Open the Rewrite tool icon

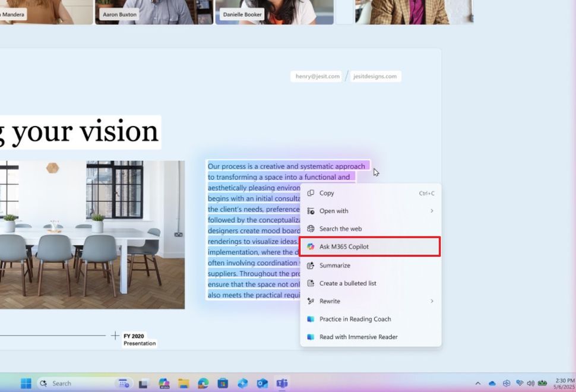point(309,301)
